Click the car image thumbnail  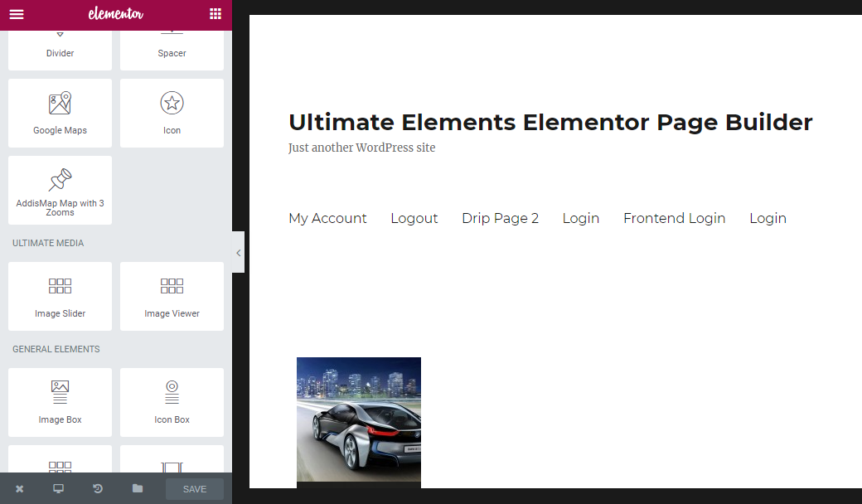click(359, 422)
